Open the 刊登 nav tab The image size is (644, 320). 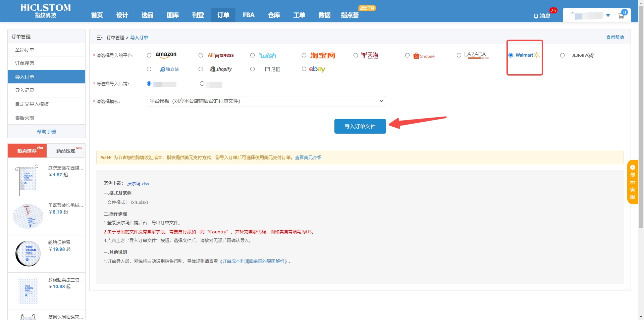[198, 15]
